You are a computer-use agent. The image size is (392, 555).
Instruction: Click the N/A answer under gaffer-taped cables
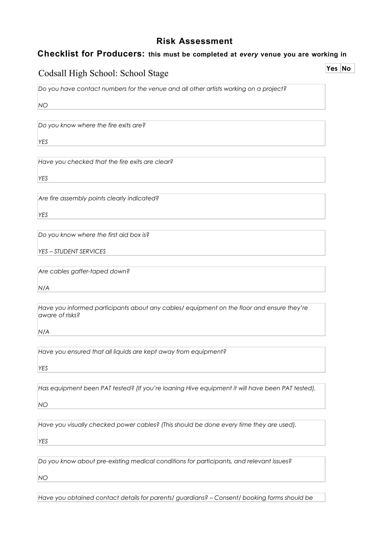44,288
